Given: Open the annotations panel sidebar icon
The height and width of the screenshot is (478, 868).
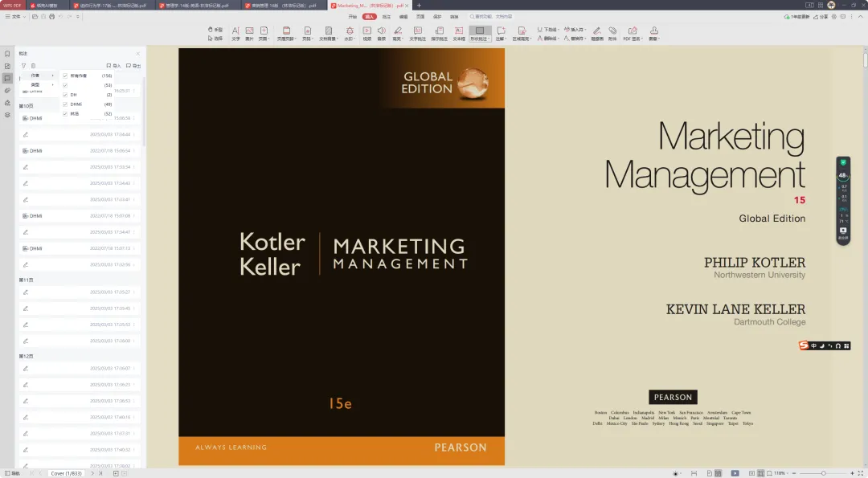Looking at the screenshot, I should [7, 78].
